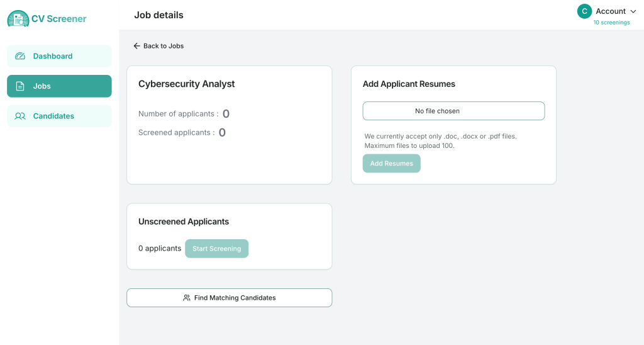The height and width of the screenshot is (345, 644).
Task: Click the back arrow icon
Action: pyautogui.click(x=136, y=46)
